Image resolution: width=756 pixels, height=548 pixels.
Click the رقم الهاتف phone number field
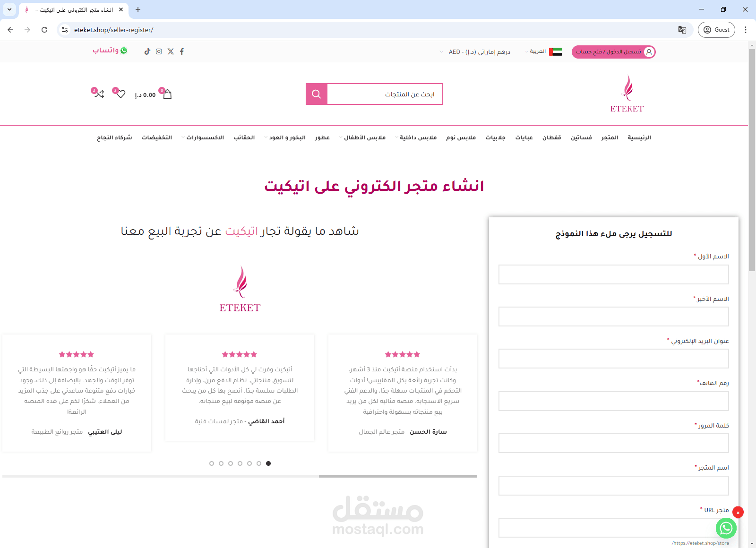[x=614, y=401]
